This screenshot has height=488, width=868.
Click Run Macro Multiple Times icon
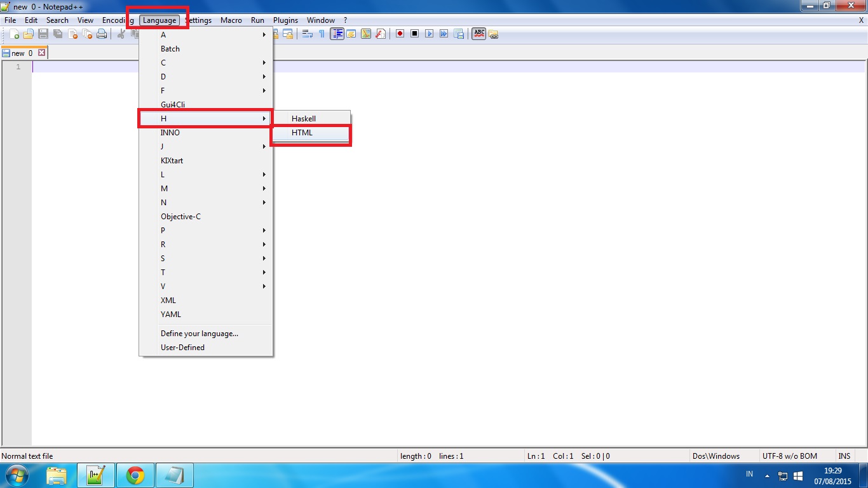pyautogui.click(x=444, y=34)
